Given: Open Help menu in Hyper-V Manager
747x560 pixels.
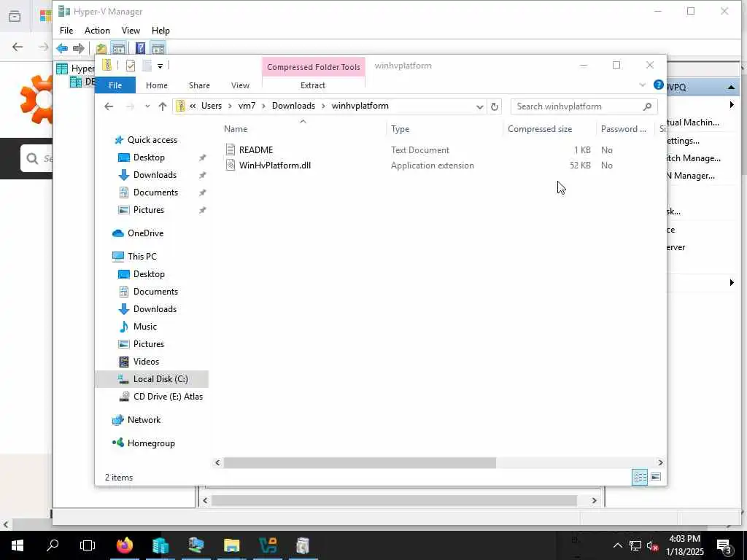Looking at the screenshot, I should [160, 31].
